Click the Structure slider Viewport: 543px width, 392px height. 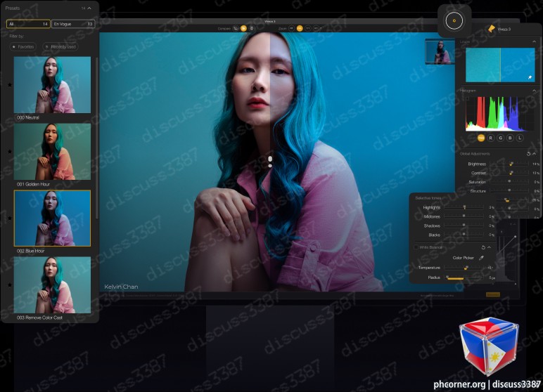click(509, 191)
